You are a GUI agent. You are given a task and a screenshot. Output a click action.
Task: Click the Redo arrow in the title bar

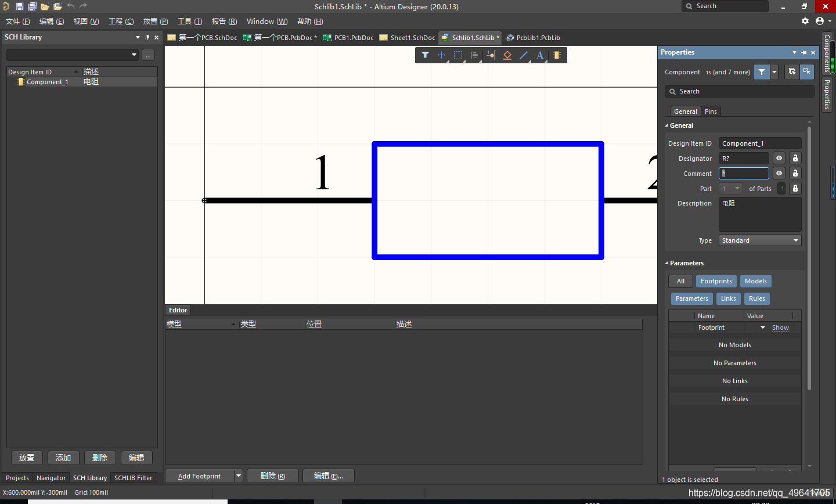(x=83, y=6)
